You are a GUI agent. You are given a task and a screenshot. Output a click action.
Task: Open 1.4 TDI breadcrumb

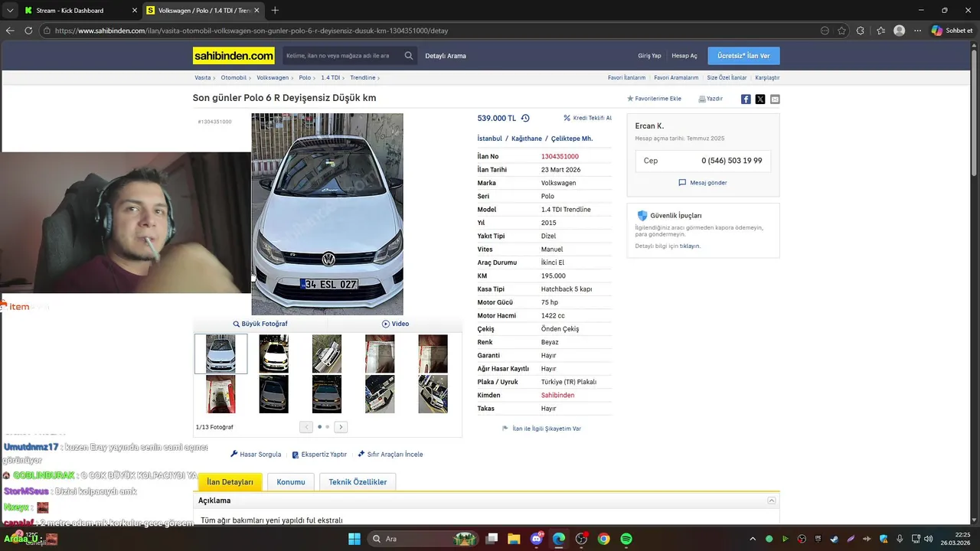pos(331,78)
